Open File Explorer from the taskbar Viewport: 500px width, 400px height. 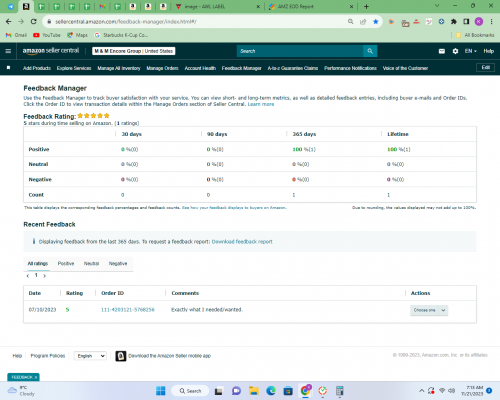coord(254,390)
